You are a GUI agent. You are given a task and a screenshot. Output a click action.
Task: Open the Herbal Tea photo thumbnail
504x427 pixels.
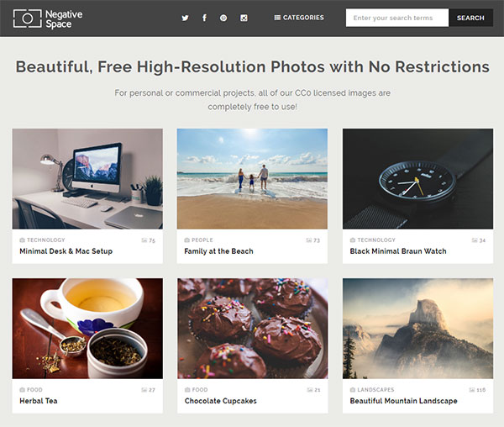[x=87, y=329]
